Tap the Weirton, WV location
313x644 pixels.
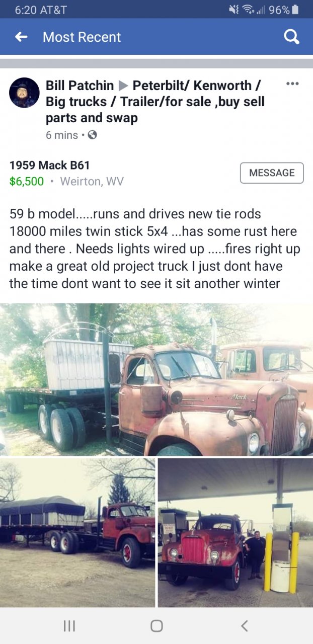(x=92, y=181)
